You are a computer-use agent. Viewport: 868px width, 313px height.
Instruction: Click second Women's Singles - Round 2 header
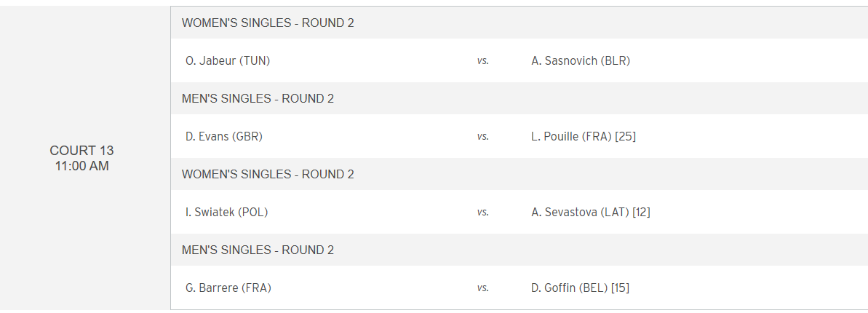tap(268, 175)
